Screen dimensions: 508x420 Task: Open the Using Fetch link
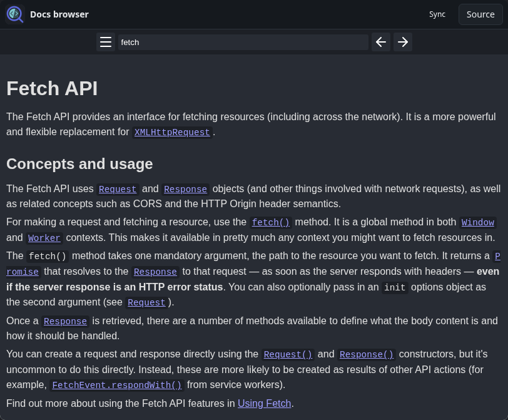[265, 404]
